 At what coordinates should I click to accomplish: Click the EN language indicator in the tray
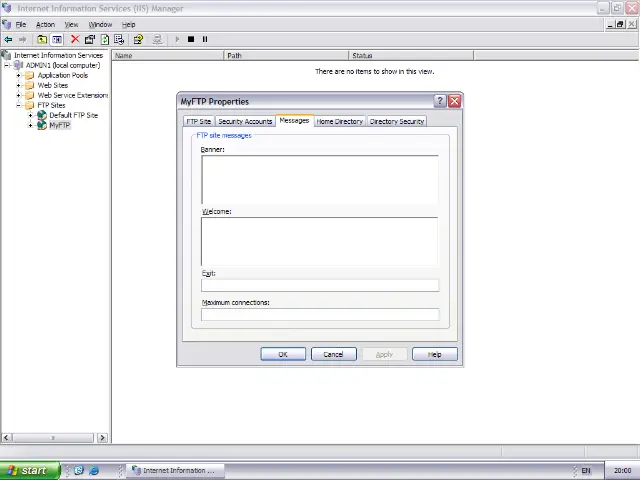[586, 471]
